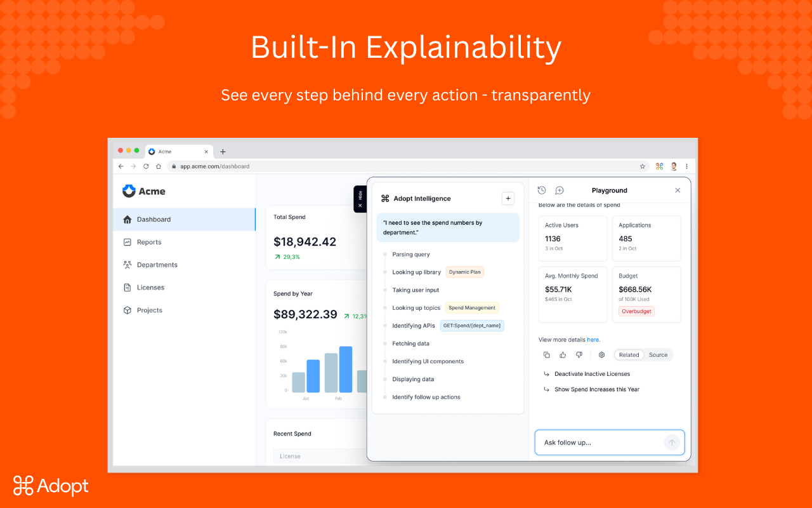
Task: Open the Adopt extension icon in browser toolbar
Action: (x=659, y=166)
